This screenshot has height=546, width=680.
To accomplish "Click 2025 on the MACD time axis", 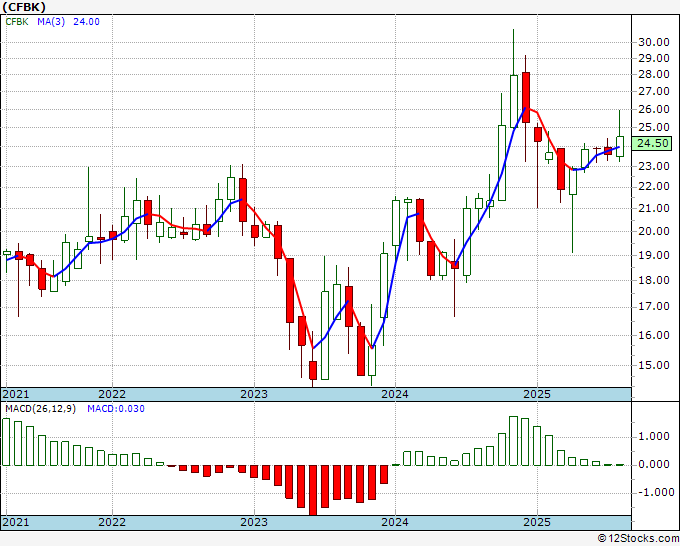I will pos(536,522).
